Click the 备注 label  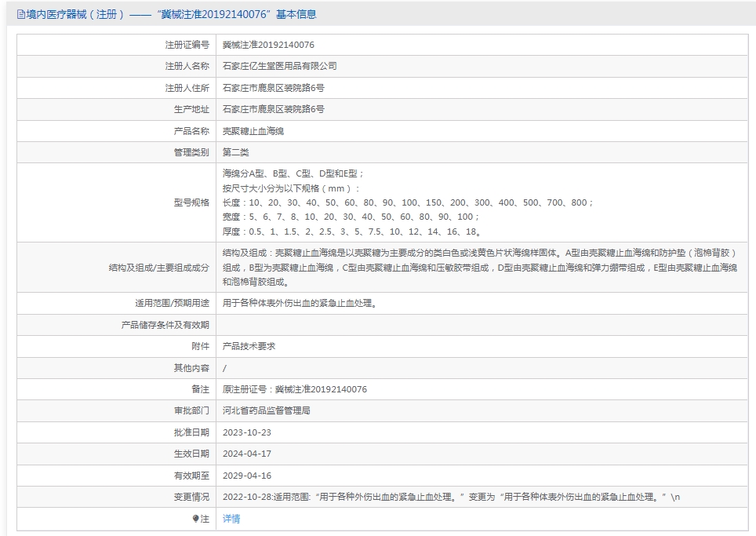(x=200, y=389)
